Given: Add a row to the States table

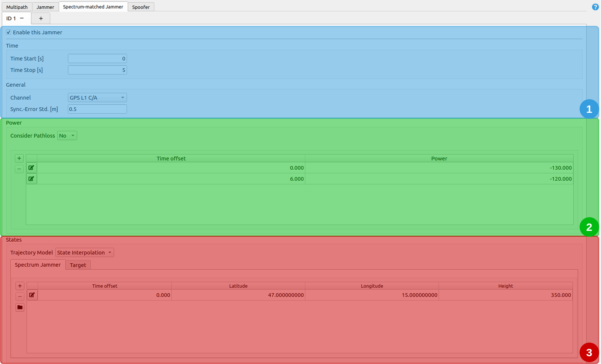Looking at the screenshot, I should click(x=20, y=286).
